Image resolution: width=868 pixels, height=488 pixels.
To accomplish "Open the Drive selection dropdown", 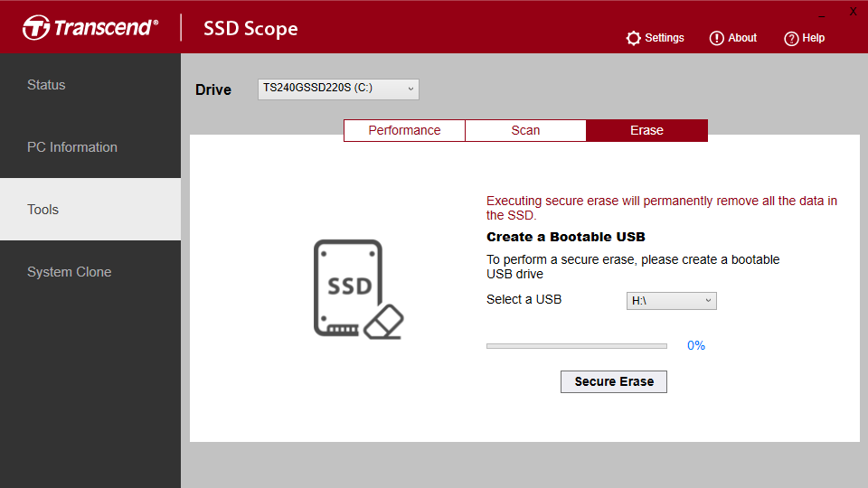I will click(x=338, y=89).
